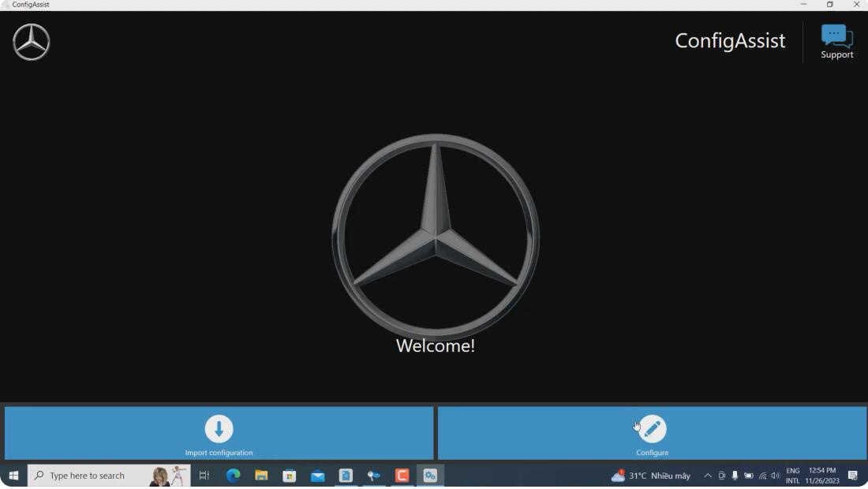Image resolution: width=868 pixels, height=489 pixels.
Task: Open the Support chat icon
Action: (836, 42)
